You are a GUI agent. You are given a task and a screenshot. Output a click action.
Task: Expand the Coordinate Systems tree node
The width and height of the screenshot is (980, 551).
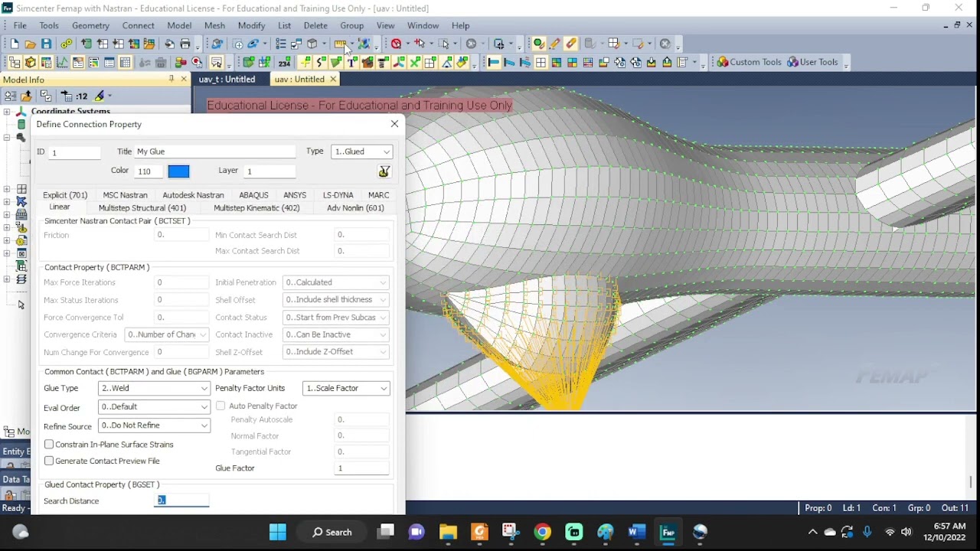tap(6, 112)
